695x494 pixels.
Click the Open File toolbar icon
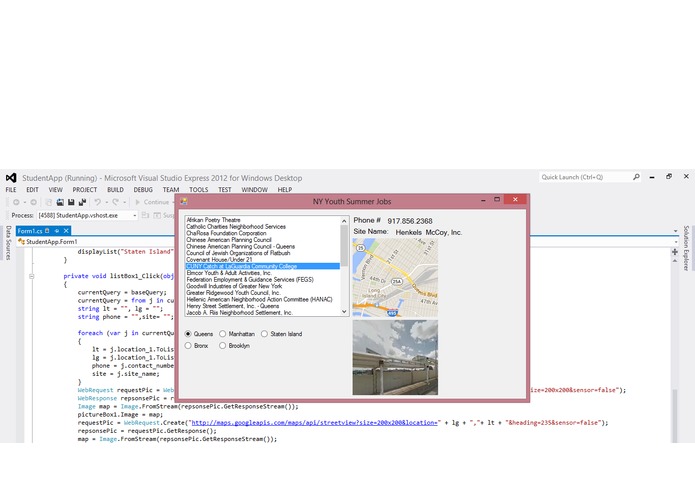pyautogui.click(x=60, y=202)
